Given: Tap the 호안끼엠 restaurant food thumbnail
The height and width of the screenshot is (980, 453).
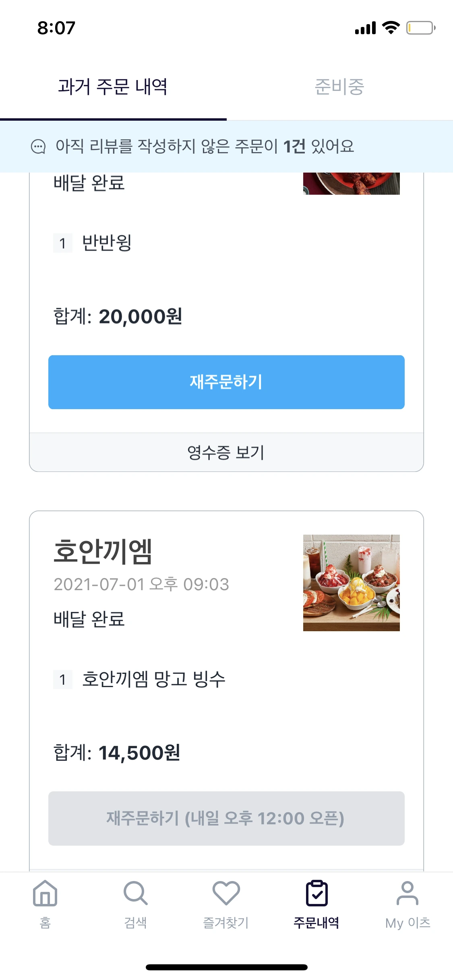Looking at the screenshot, I should (351, 583).
